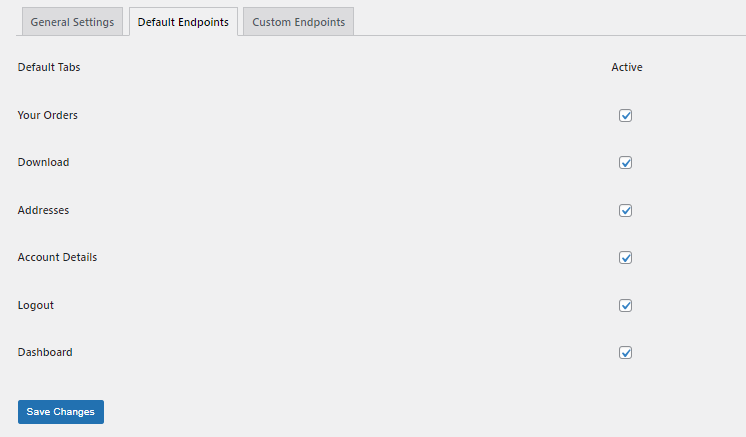
Task: Disable the Download tab checkbox
Action: coord(626,163)
